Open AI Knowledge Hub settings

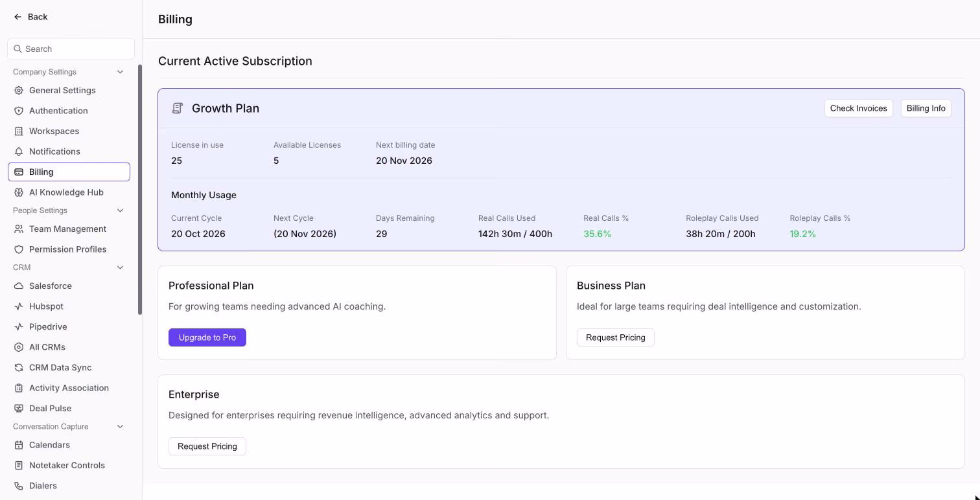tap(69, 192)
